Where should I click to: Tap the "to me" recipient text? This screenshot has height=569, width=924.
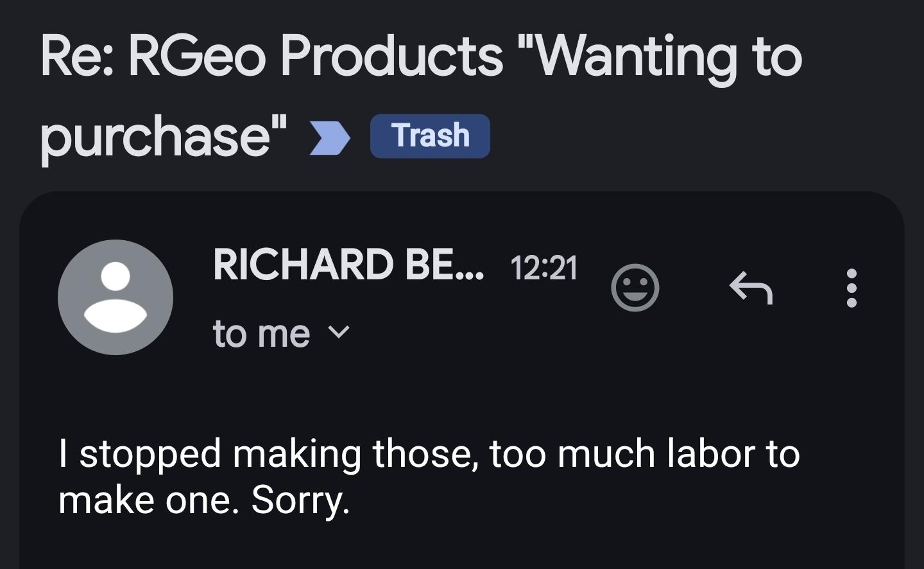click(x=261, y=334)
